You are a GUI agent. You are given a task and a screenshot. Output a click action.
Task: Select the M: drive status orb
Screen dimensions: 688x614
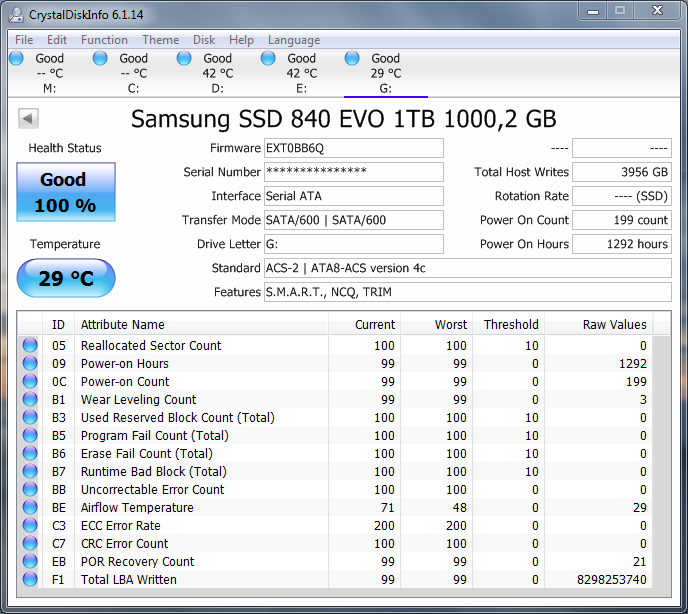(16, 58)
